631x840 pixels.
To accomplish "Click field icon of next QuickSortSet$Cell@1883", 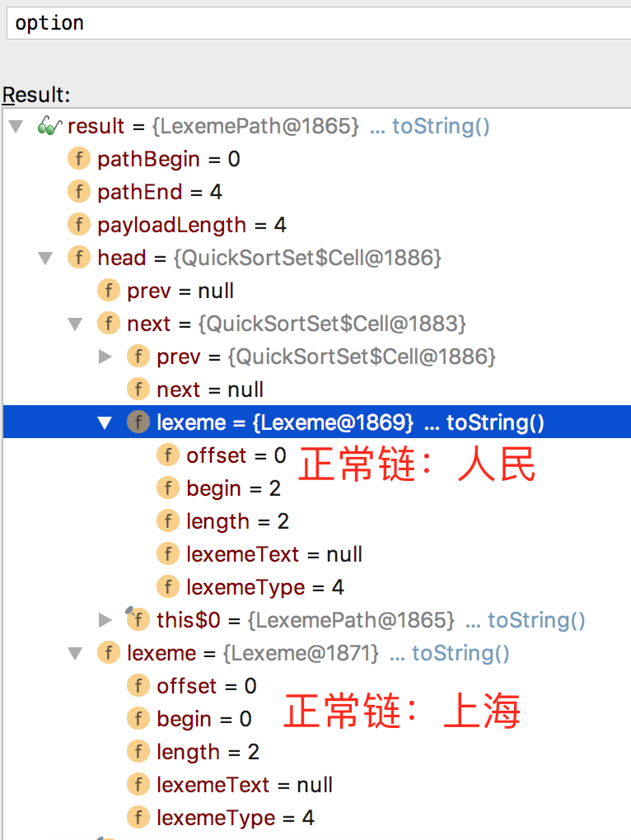I will (109, 324).
